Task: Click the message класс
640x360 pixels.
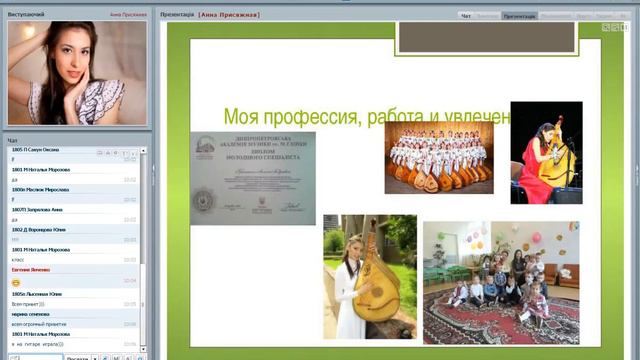Action: coord(18,260)
